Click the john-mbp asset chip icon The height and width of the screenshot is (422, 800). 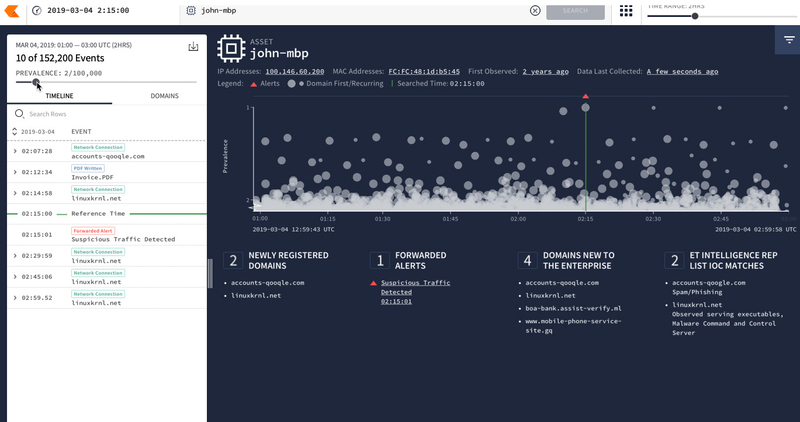(x=231, y=48)
